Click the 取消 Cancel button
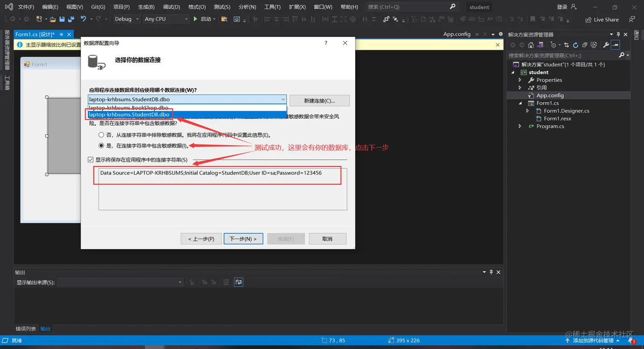This screenshot has width=644, height=349. [x=328, y=239]
